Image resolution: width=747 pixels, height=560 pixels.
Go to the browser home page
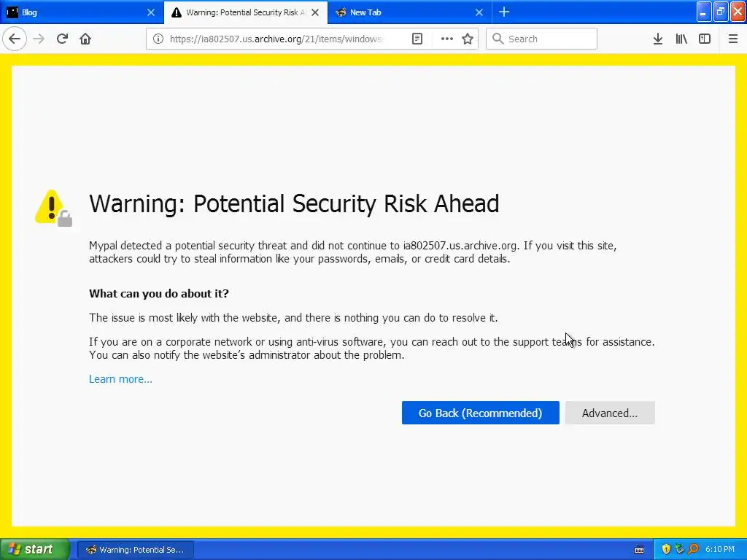85,39
